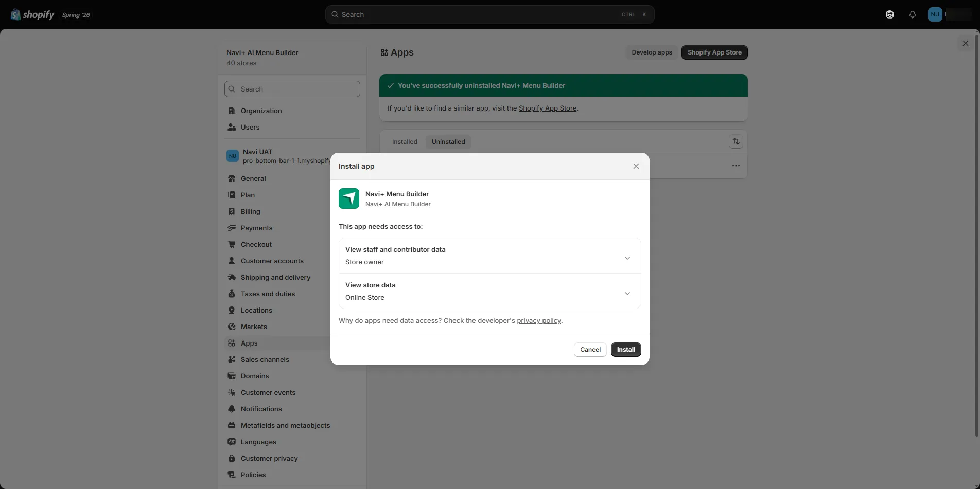The image size is (980, 489).
Task: Open the NU account avatar menu
Action: pyautogui.click(x=935, y=14)
